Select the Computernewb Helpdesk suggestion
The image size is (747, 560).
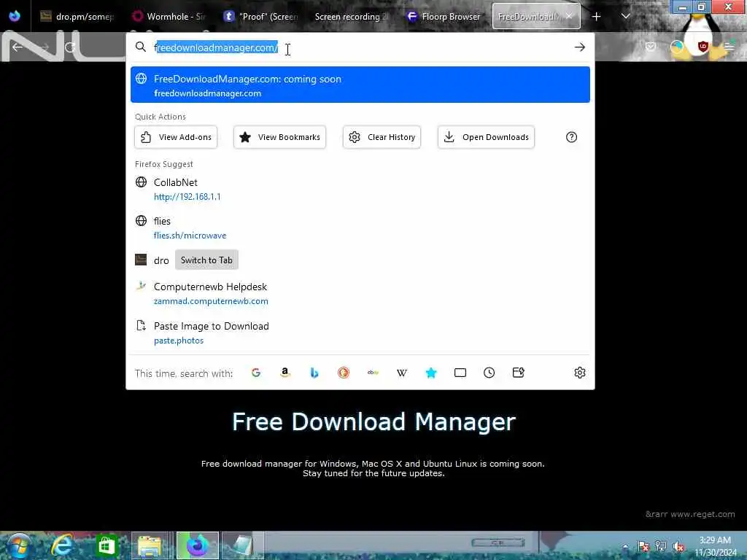360,293
